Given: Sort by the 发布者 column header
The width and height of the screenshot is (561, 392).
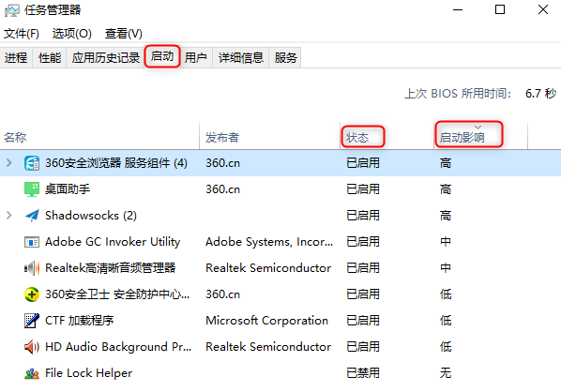Looking at the screenshot, I should point(269,137).
